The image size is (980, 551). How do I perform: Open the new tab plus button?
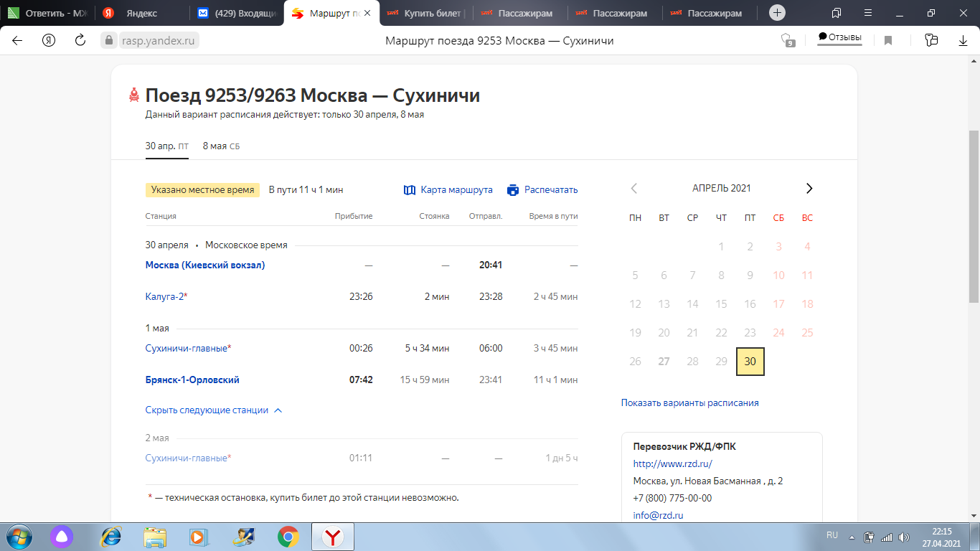point(777,13)
